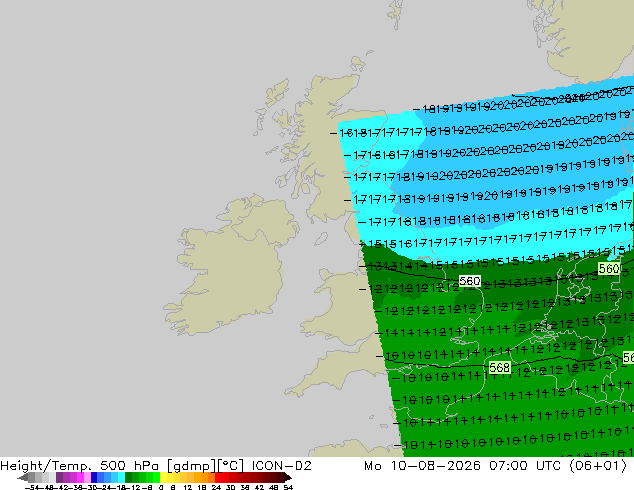The height and width of the screenshot is (490, 634).
Task: Pick the dark purple swatch in the legend
Action: (x=59, y=477)
